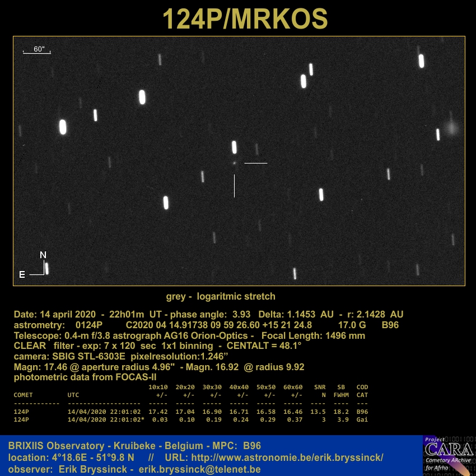
Task: Click the 124P/MRKOS title heading
Action: pyautogui.click(x=245, y=19)
